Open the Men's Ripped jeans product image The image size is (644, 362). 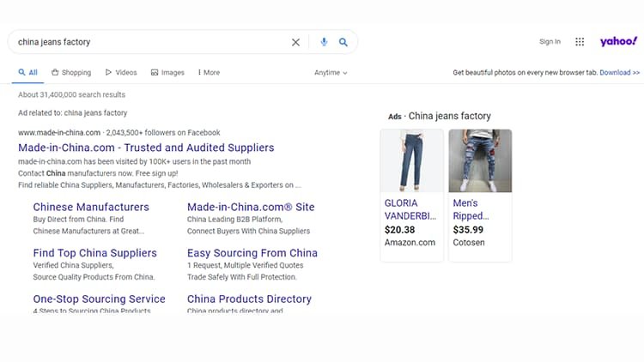pos(480,161)
